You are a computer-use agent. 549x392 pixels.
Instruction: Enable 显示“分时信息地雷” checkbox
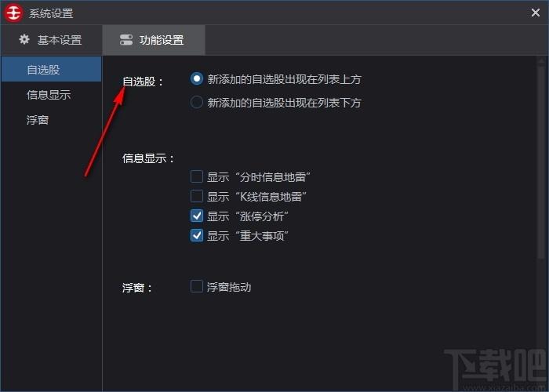pos(196,176)
